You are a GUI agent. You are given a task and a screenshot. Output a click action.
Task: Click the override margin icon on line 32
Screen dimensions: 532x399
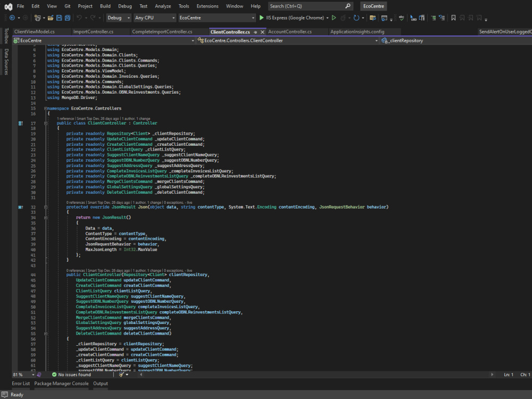pos(21,207)
